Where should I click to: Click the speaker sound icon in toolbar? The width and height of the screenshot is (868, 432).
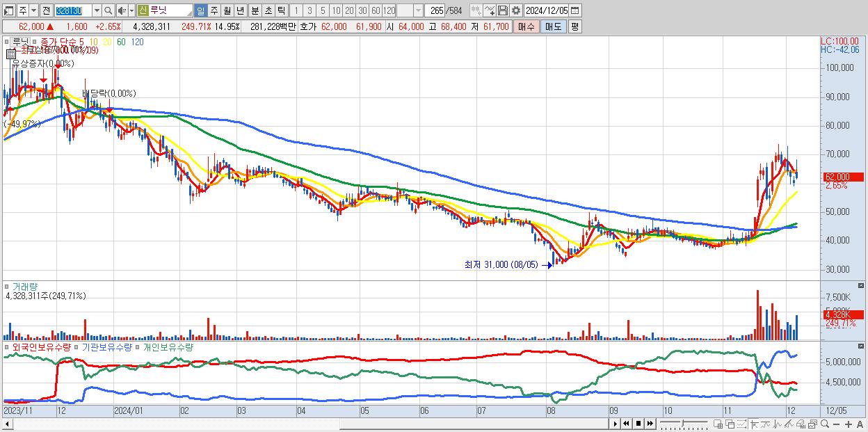(121, 10)
